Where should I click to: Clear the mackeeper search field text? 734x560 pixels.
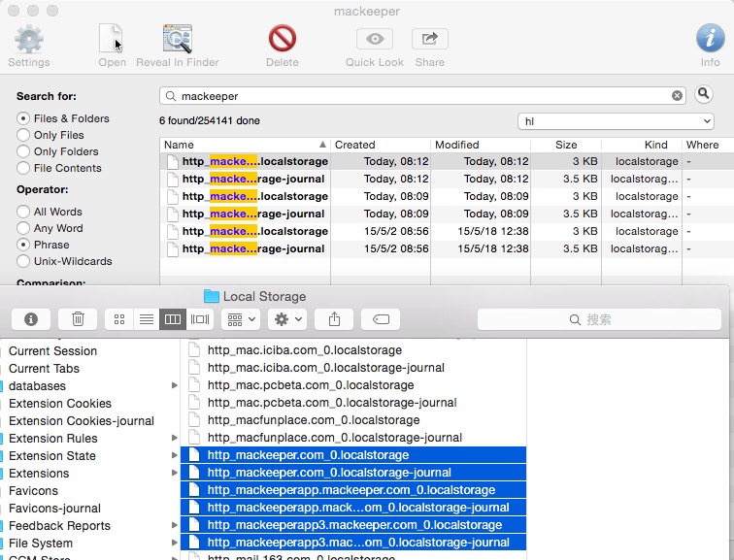click(x=677, y=96)
